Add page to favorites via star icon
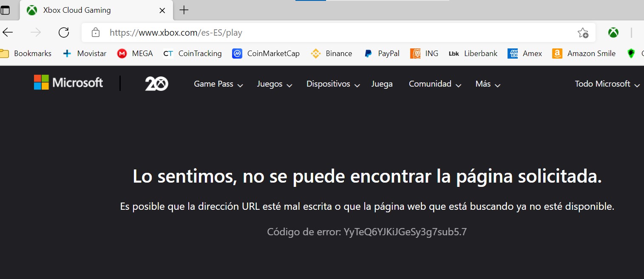The width and height of the screenshot is (644, 279). (x=582, y=33)
